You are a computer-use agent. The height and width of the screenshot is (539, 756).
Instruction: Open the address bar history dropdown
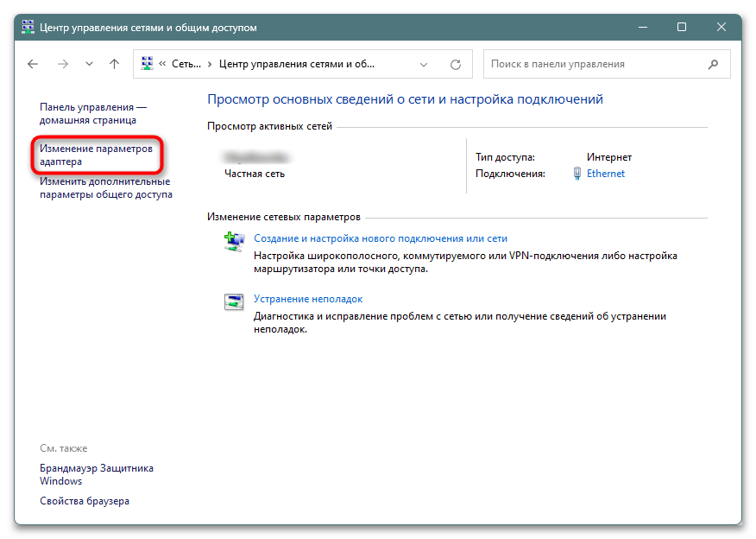coord(424,64)
